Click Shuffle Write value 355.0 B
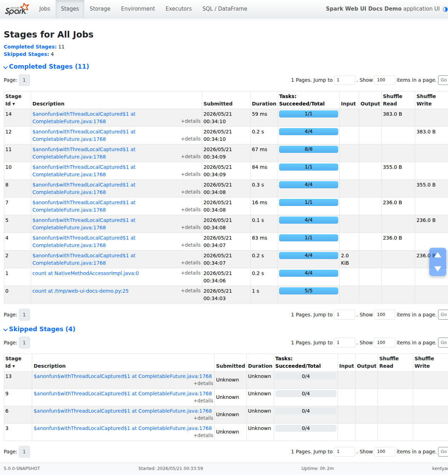448x476 pixels. (x=426, y=185)
